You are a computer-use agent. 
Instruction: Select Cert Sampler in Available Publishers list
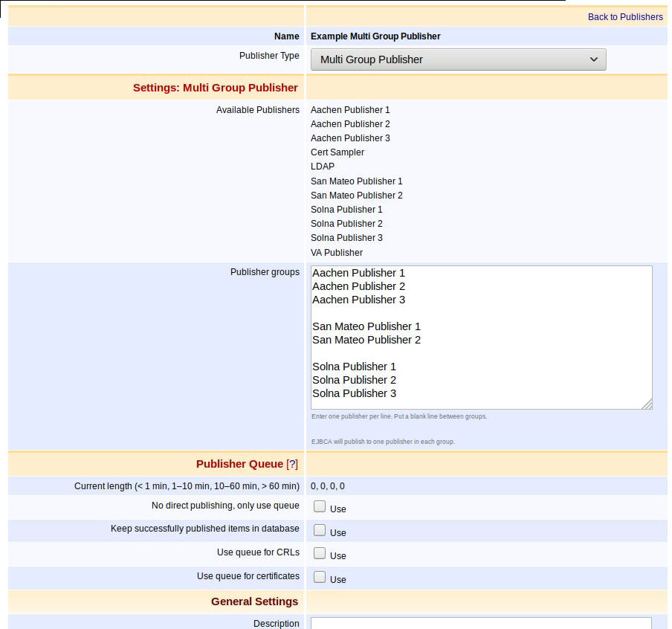click(x=337, y=152)
